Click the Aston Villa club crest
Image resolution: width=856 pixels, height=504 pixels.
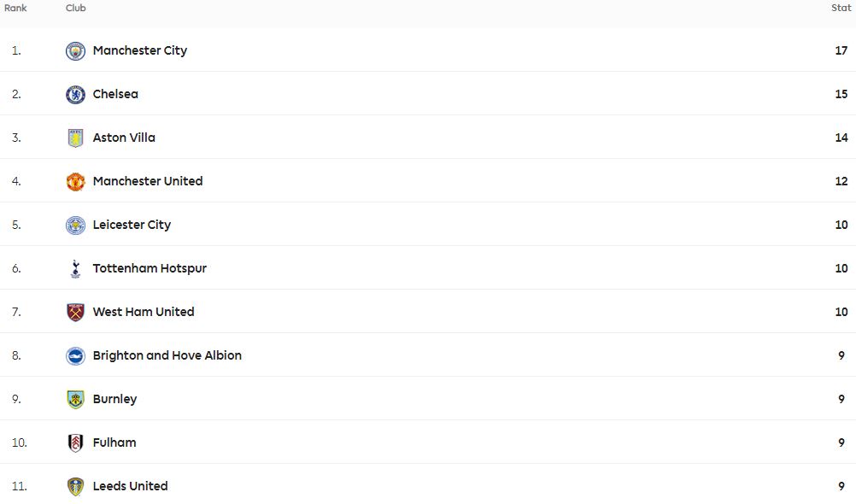(x=75, y=138)
